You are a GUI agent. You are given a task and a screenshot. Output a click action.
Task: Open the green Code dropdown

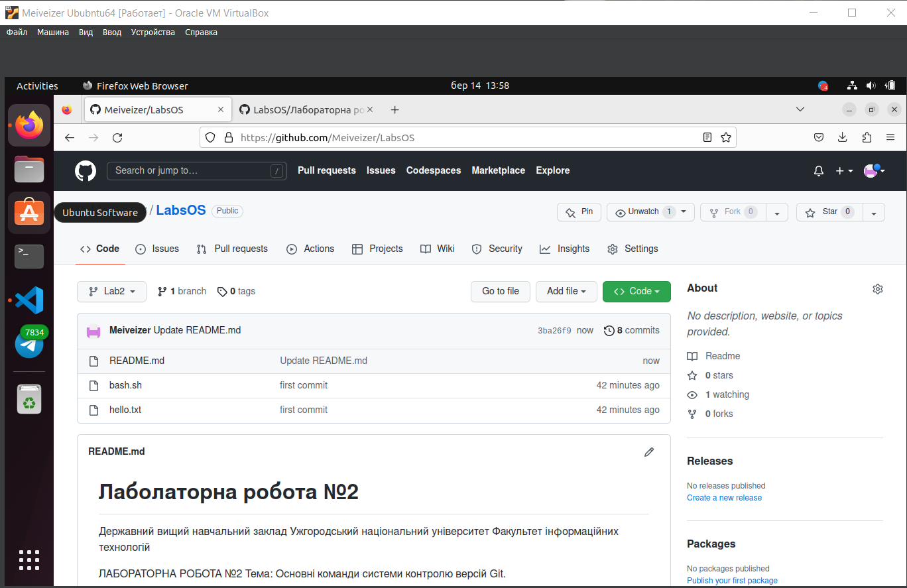click(636, 291)
